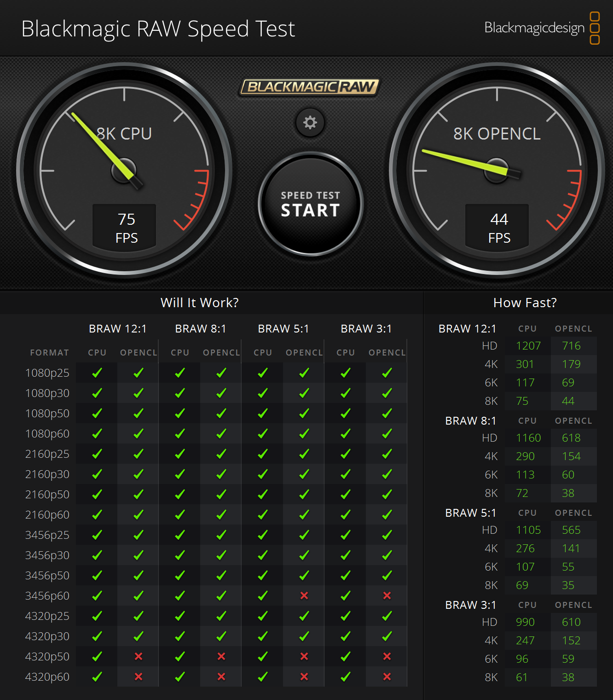This screenshot has width=613, height=700.
Task: Click the 75 FPS readout
Action: coord(125,227)
